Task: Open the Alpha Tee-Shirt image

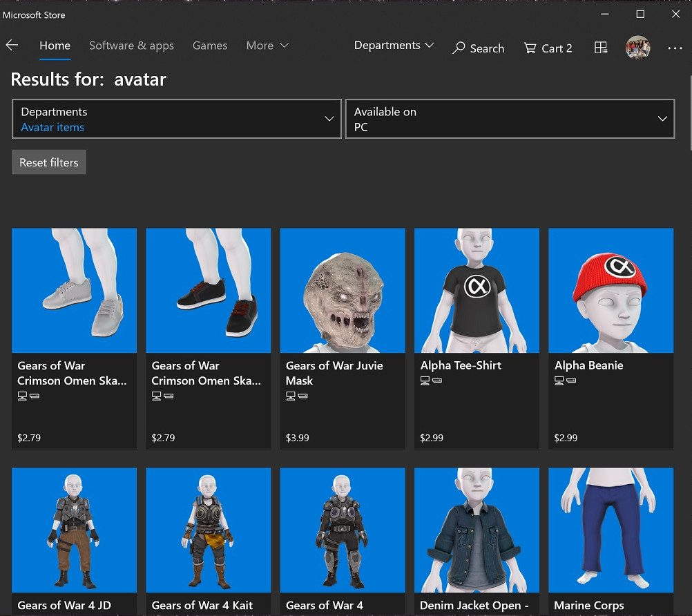Action: click(477, 290)
